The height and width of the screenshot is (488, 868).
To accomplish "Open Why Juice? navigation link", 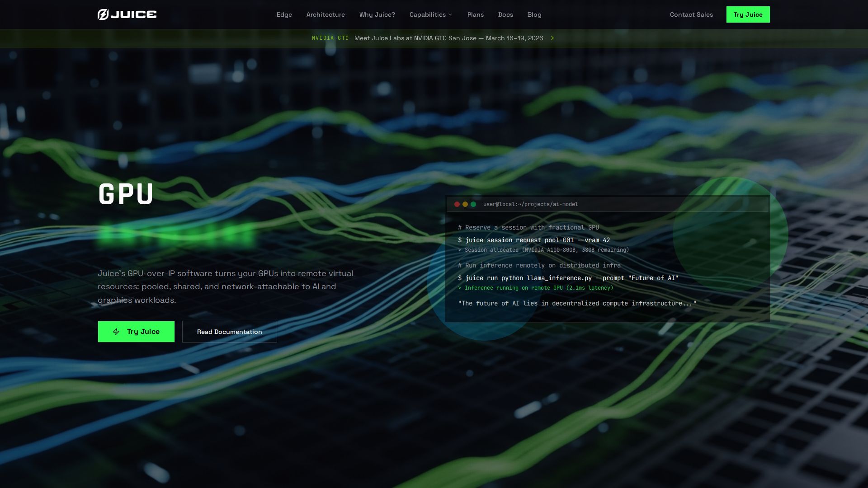I will tap(377, 14).
